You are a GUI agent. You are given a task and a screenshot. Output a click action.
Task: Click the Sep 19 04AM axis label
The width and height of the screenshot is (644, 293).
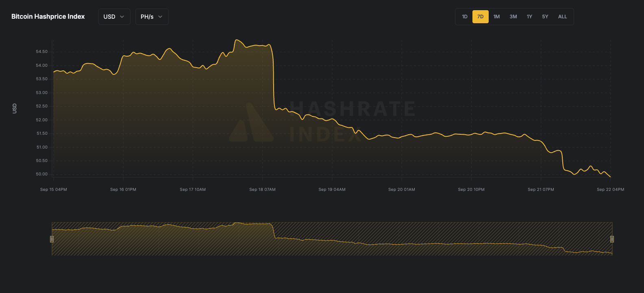tap(332, 190)
